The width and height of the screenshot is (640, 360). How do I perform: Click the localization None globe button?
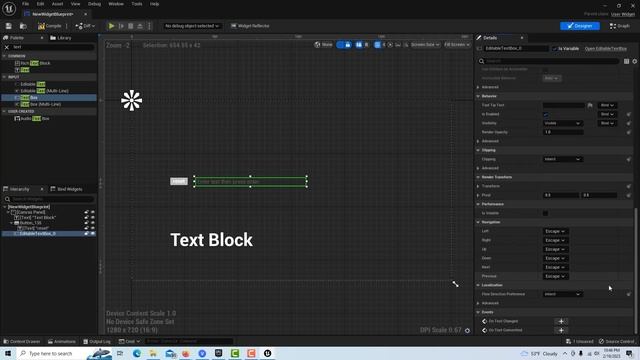tap(323, 44)
